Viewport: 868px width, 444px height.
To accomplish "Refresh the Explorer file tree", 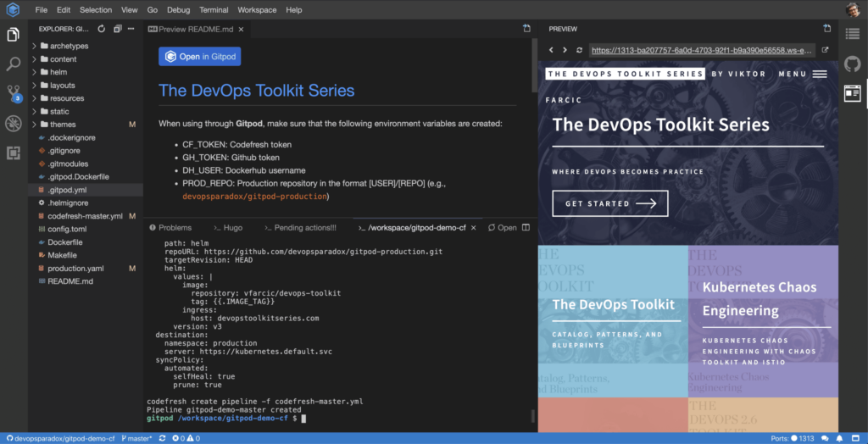I will [102, 29].
